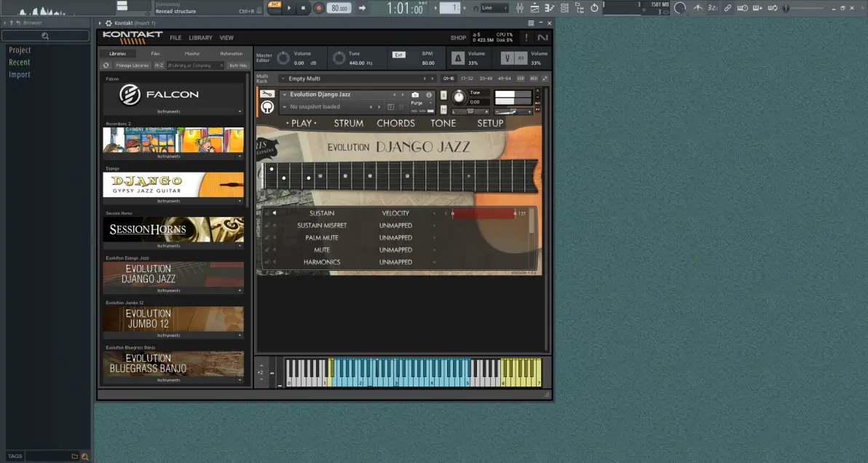The image size is (868, 463).
Task: Open the FL Studio mixer icon
Action: point(520,8)
